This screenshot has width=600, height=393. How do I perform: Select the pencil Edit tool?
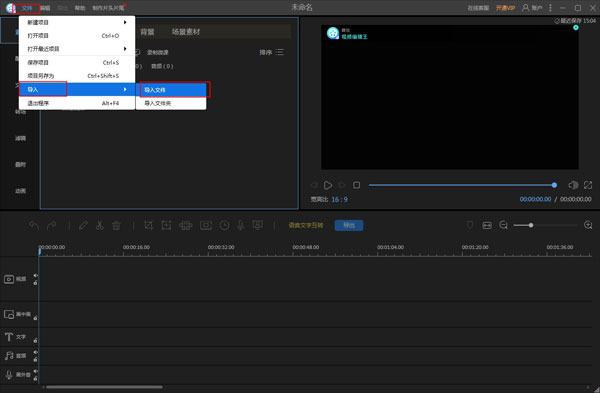(83, 225)
